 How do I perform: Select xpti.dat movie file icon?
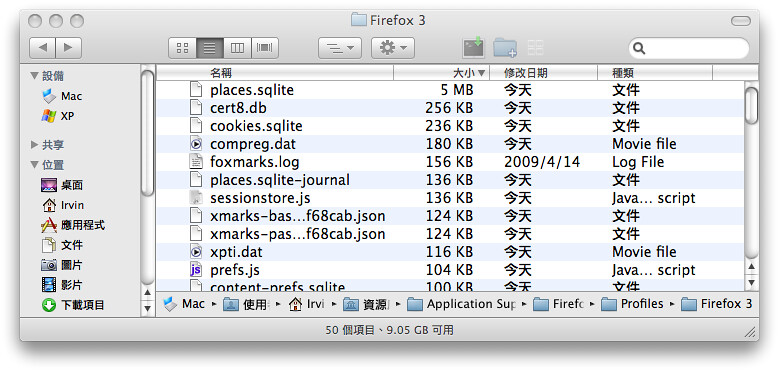(197, 251)
